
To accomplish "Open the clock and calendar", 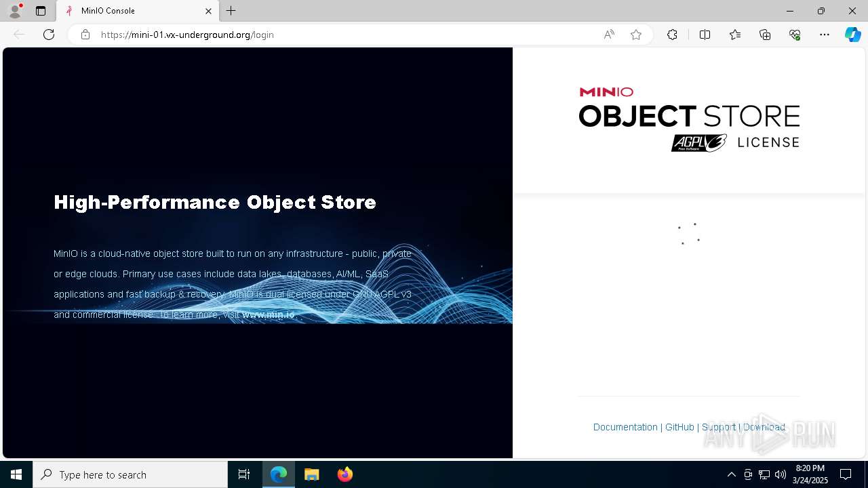I will coord(810,474).
